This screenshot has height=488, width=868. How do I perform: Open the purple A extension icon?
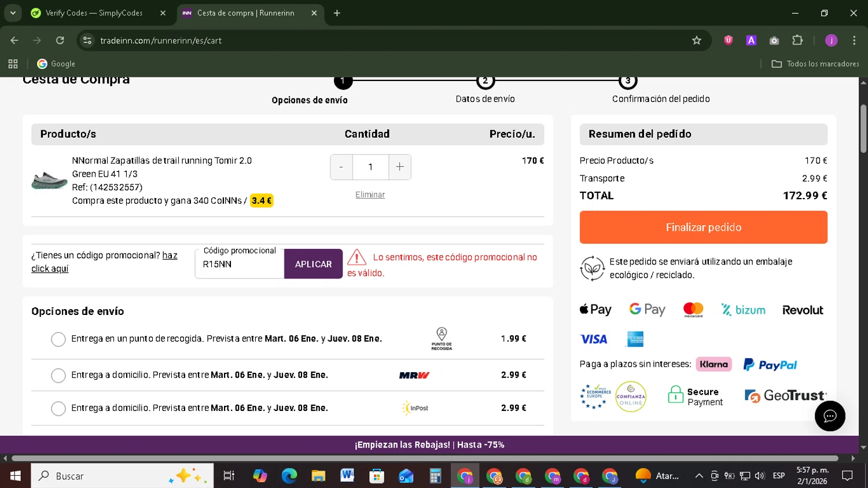click(751, 41)
